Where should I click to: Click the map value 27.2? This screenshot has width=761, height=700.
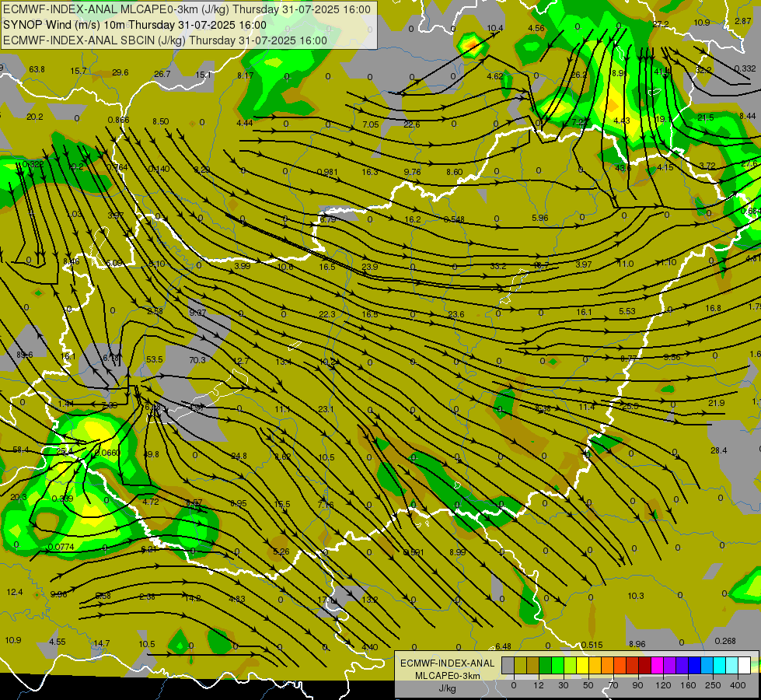661,24
